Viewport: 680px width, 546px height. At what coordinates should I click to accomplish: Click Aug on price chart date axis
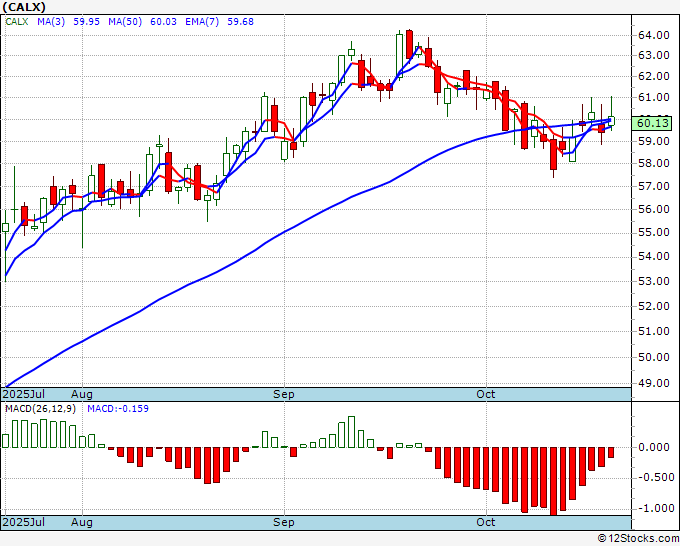[82, 394]
